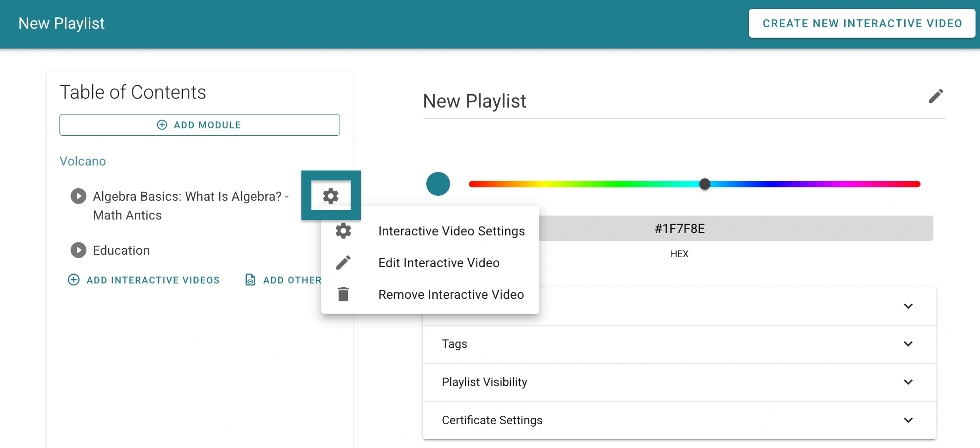
Task: Choose Remove Interactive Video
Action: [x=430, y=294]
